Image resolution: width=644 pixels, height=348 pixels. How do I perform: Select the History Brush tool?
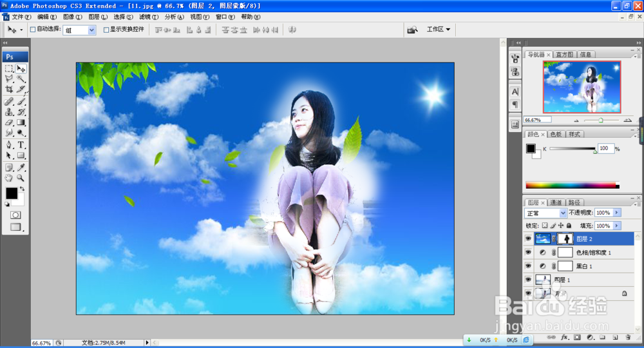[21, 111]
